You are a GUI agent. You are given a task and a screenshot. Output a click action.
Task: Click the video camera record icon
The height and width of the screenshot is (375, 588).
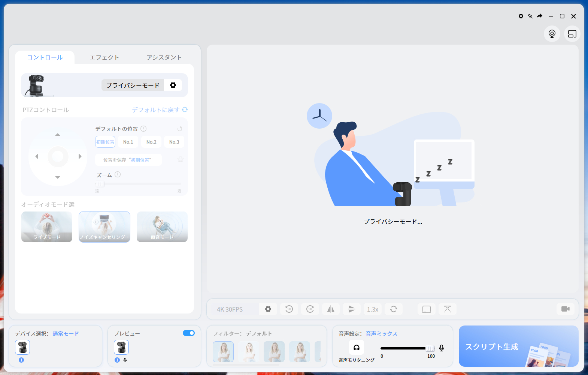click(x=566, y=309)
